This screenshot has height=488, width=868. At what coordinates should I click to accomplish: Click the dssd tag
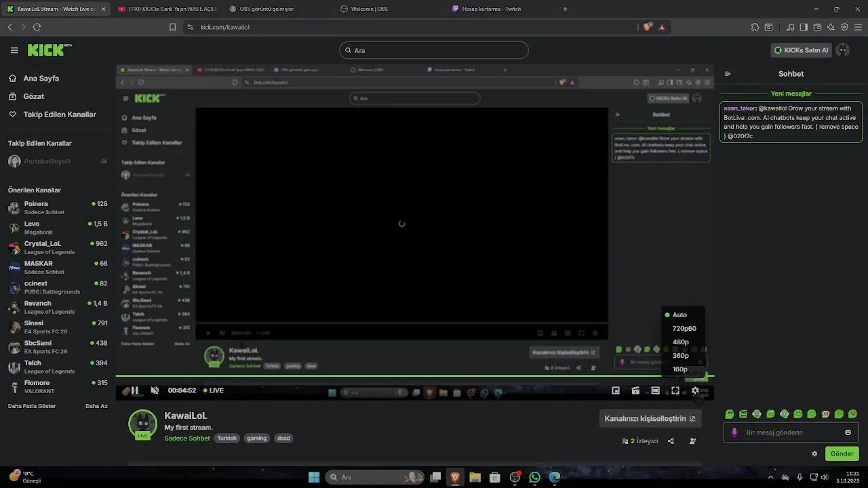coord(283,439)
